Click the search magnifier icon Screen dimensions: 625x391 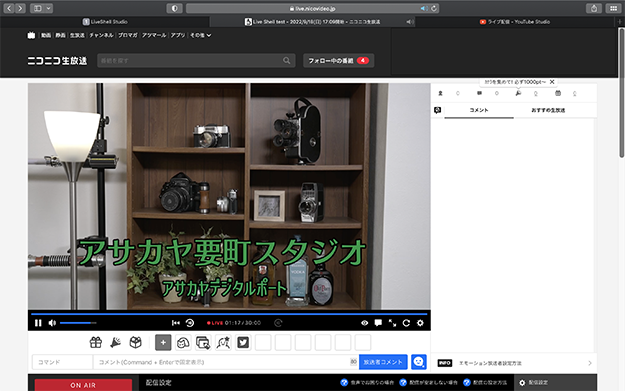[287, 61]
